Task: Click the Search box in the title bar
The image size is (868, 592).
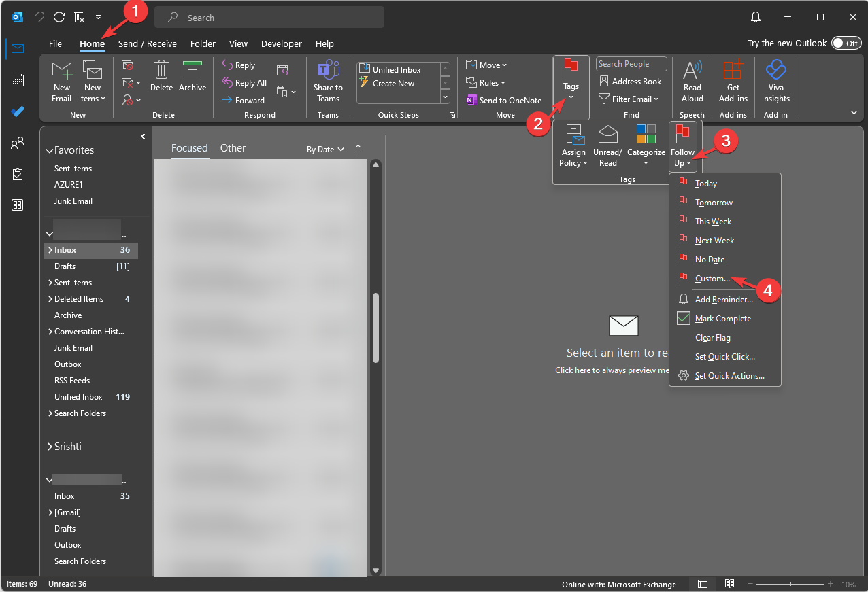Action: pos(269,18)
